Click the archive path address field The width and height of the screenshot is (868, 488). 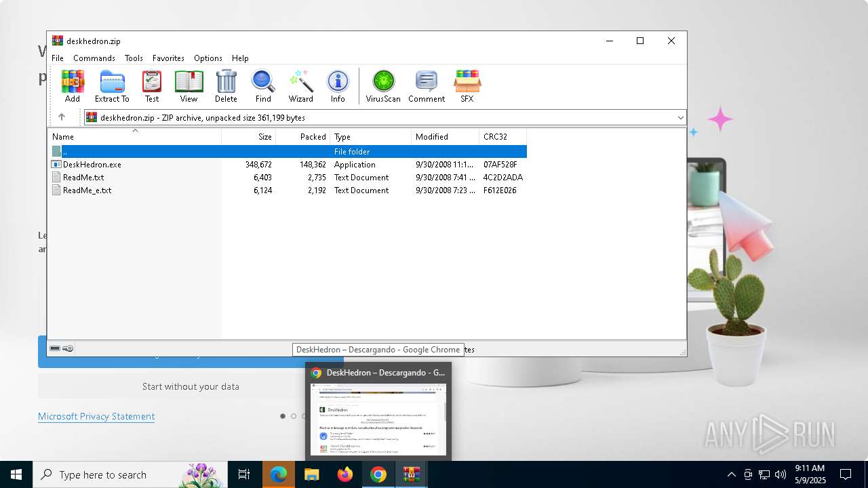pos(384,118)
